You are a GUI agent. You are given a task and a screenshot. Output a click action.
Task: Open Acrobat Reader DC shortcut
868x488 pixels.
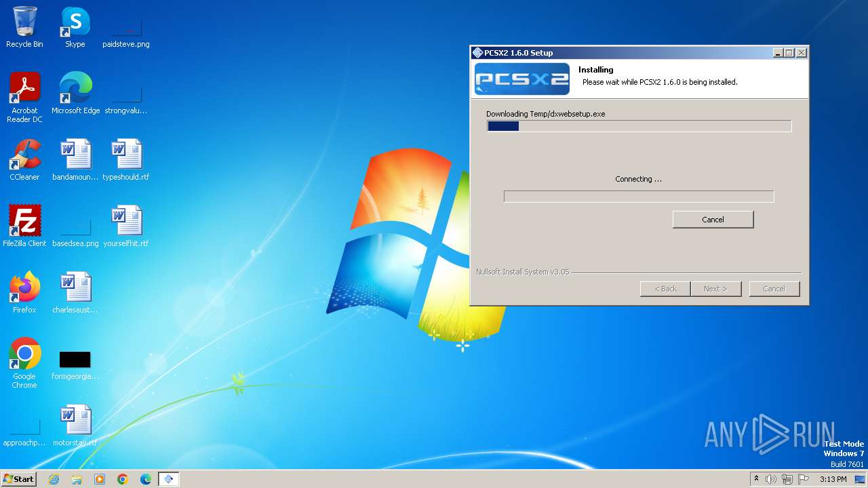[x=24, y=98]
